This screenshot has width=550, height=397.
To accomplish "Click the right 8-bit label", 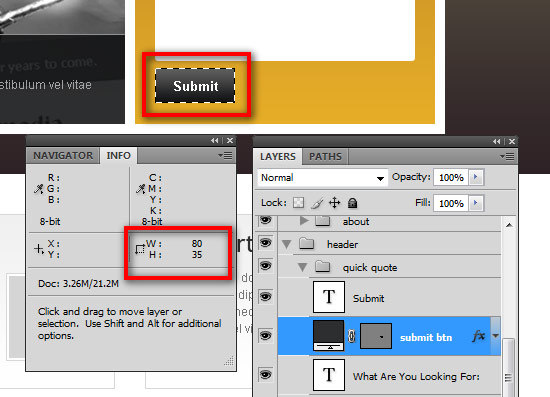I will 152,222.
